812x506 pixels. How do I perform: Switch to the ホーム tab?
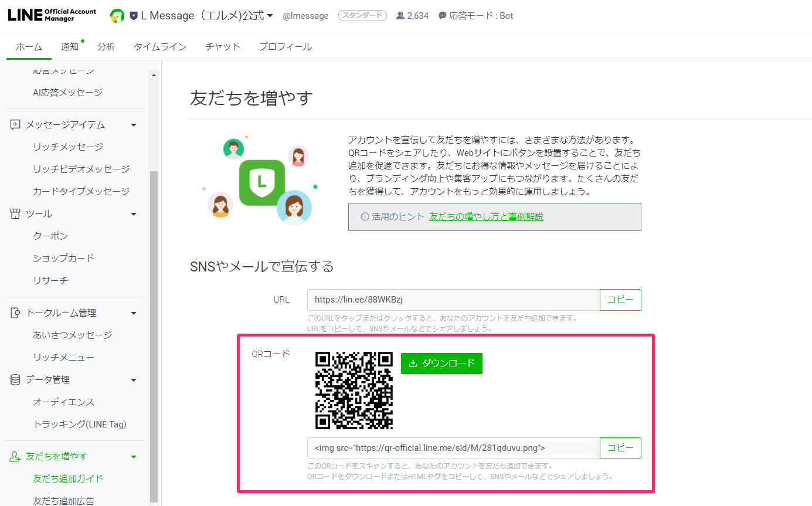coord(29,47)
